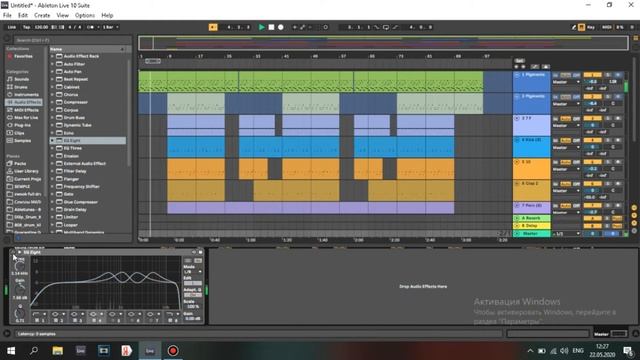Select the Beat Repeat browser item
The width and height of the screenshot is (640, 360).
pyautogui.click(x=76, y=79)
